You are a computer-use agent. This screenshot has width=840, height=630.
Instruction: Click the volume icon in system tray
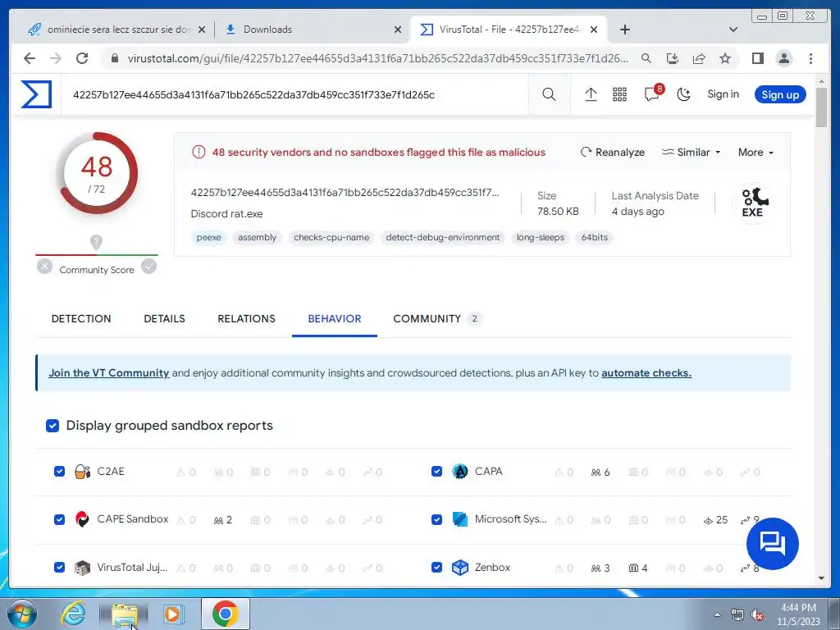[756, 615]
